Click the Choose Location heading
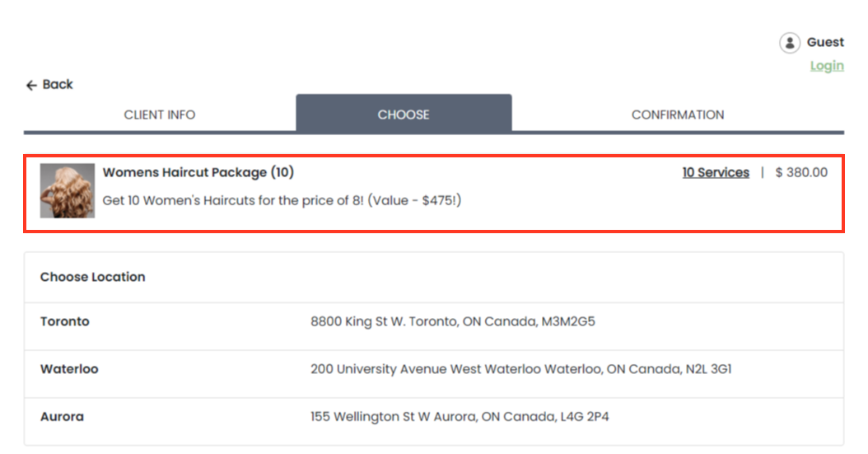The width and height of the screenshot is (868, 454). 92,277
